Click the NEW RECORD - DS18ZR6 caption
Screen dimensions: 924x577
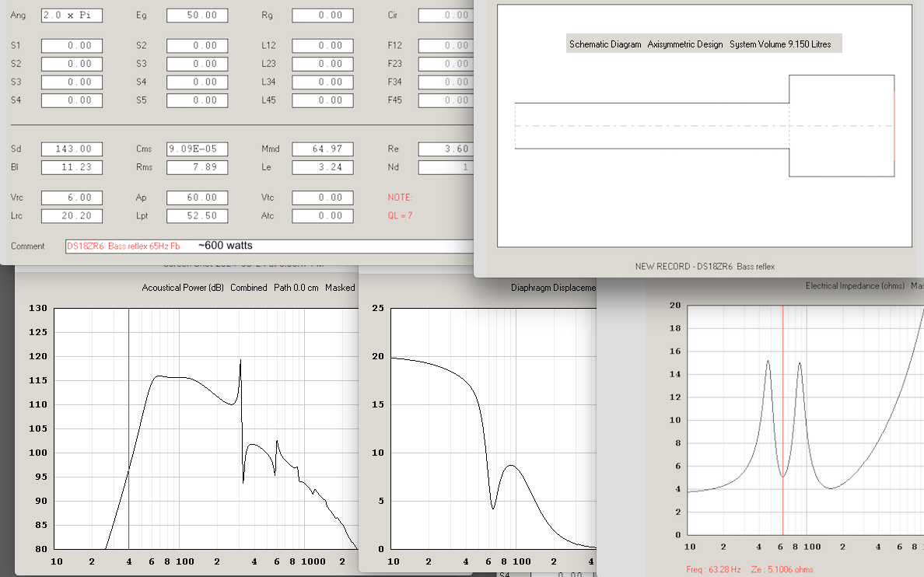pos(705,267)
